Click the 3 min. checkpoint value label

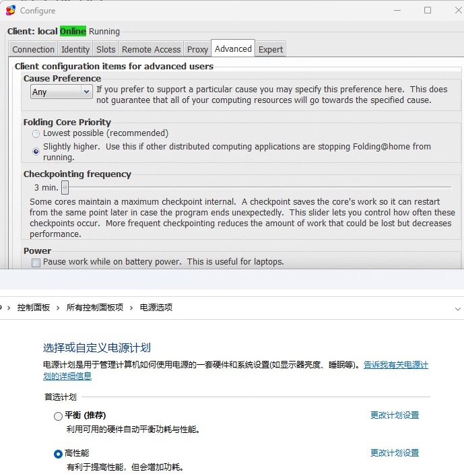(x=46, y=188)
